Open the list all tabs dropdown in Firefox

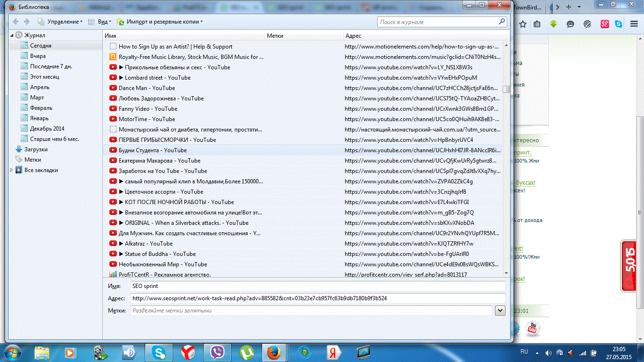[x=579, y=7]
